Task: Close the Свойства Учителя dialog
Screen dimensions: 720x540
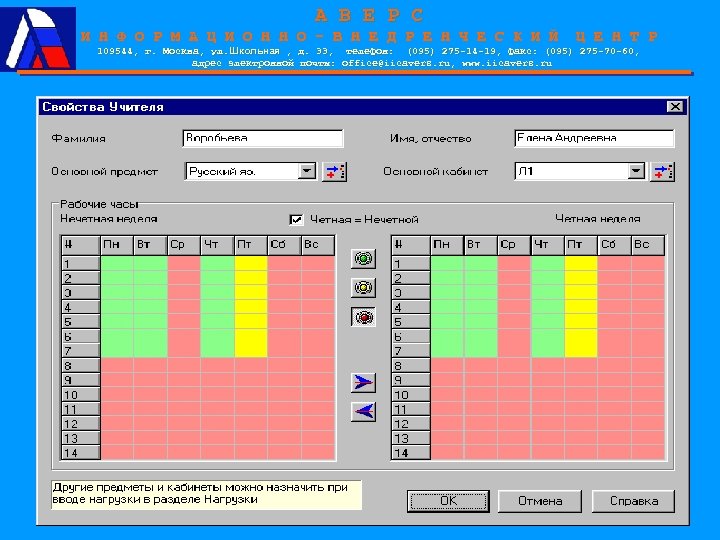Action: tap(675, 107)
